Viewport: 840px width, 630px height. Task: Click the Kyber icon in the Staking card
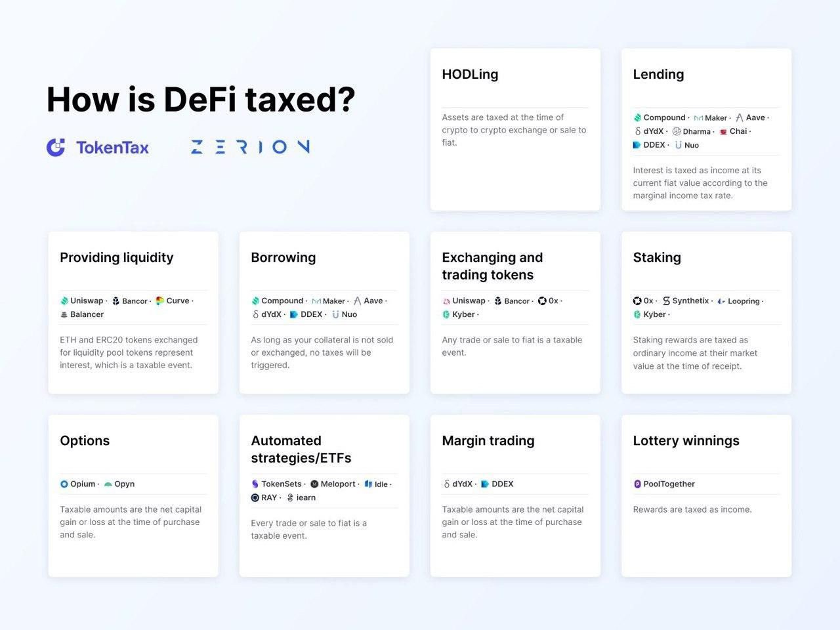[637, 314]
